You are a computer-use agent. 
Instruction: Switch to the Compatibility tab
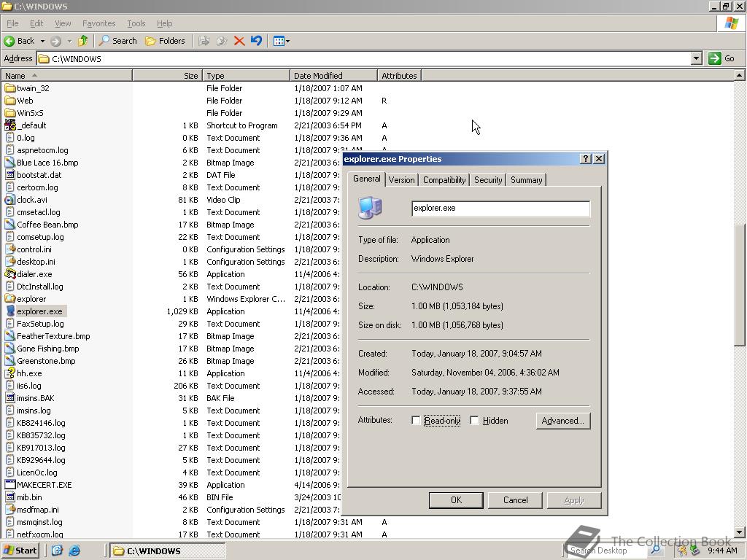[444, 180]
